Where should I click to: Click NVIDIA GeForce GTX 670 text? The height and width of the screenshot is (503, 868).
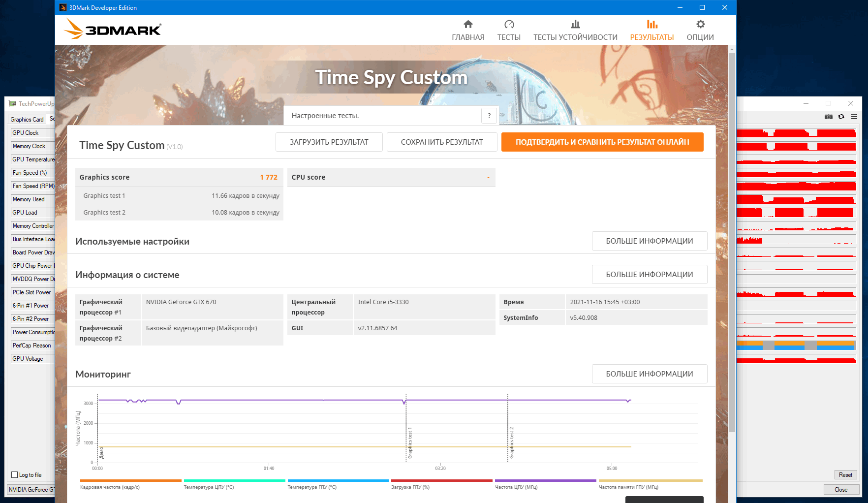coord(181,302)
